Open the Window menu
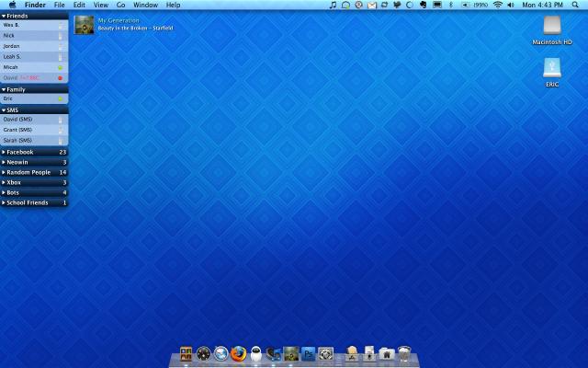The width and height of the screenshot is (588, 368). point(145,6)
